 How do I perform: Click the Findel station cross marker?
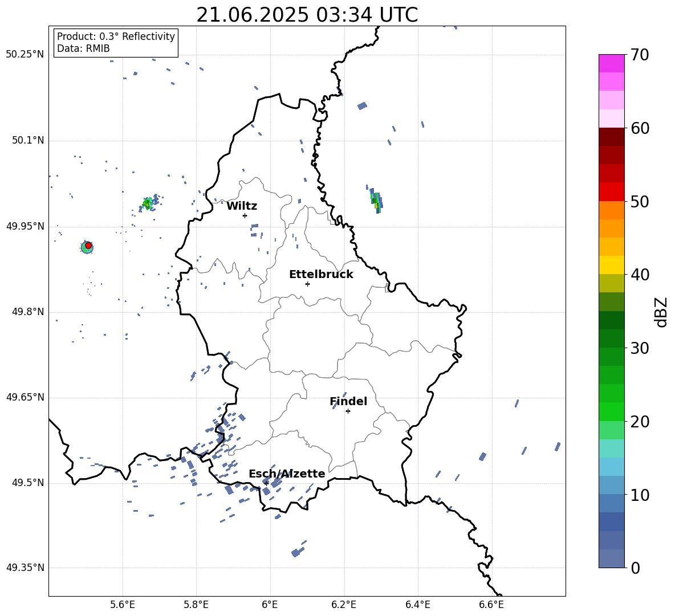click(348, 411)
